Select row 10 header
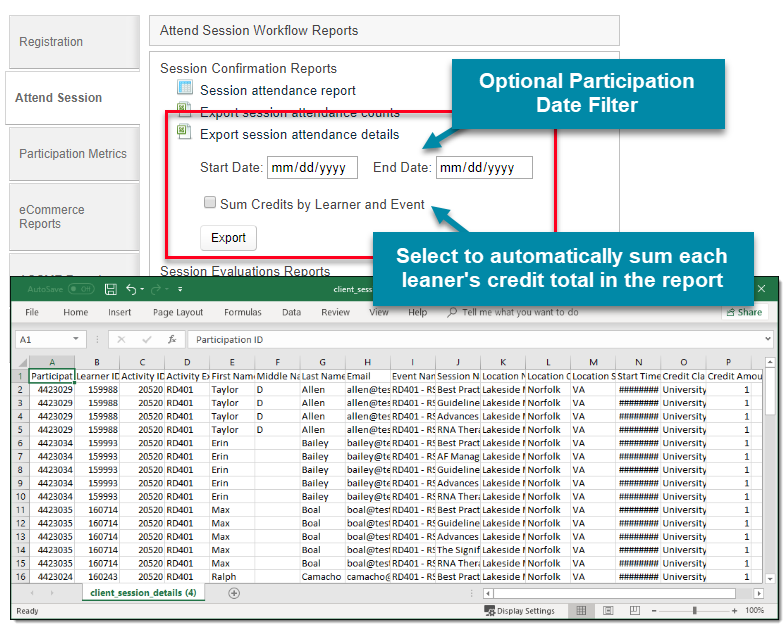This screenshot has height=624, width=784. 20,496
